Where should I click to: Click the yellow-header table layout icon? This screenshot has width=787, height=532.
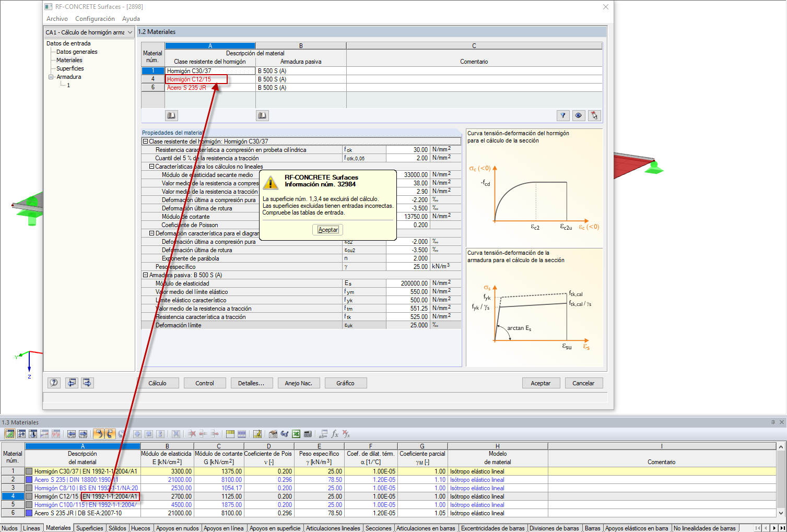(x=230, y=434)
